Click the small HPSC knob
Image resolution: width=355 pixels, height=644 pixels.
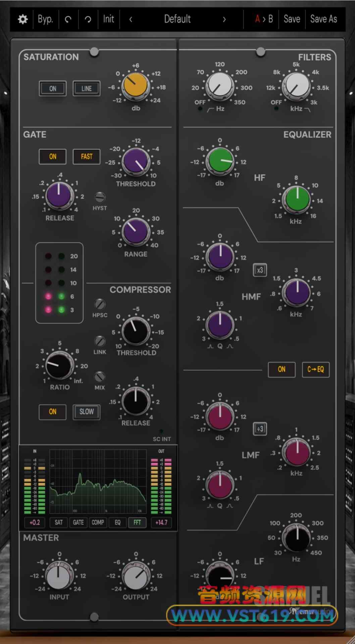pos(100,304)
